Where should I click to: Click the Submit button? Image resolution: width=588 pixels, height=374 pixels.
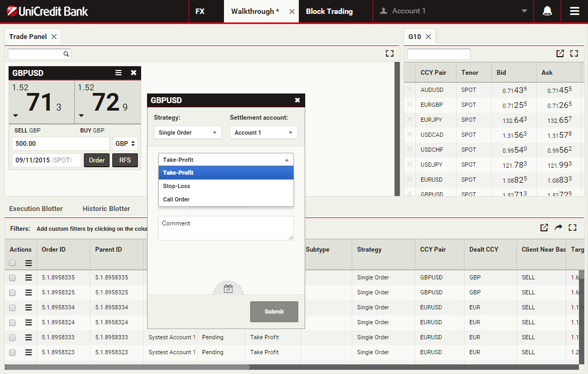274,311
